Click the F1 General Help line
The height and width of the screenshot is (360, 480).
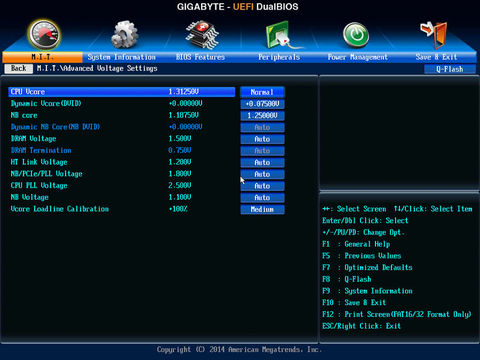click(356, 244)
